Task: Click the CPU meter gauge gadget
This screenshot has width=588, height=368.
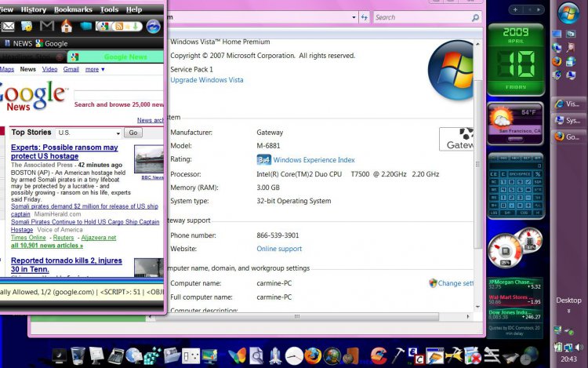Action: click(505, 250)
